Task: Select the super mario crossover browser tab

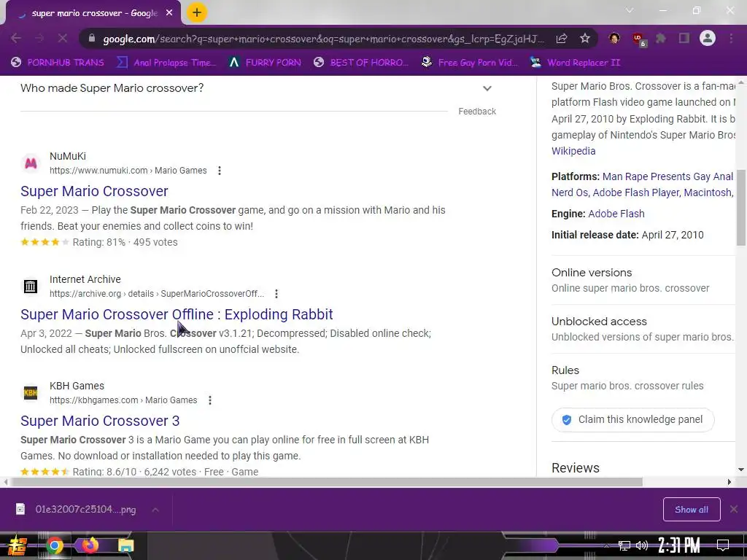Action: (93, 13)
